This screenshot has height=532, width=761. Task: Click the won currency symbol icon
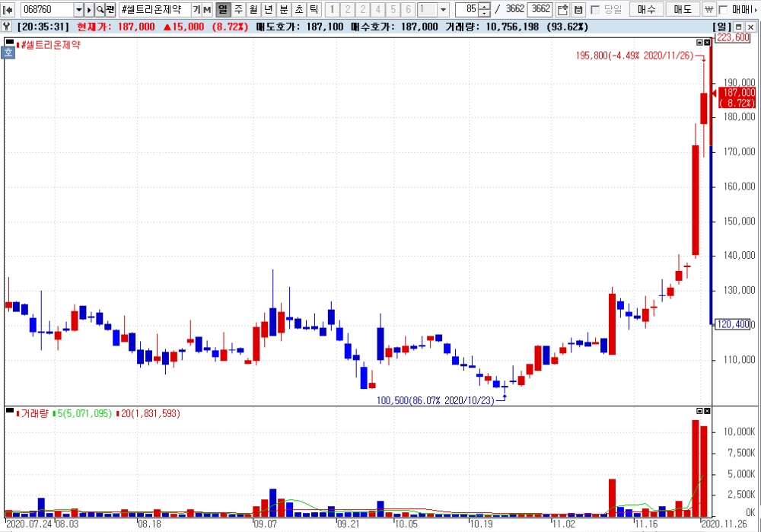[708, 9]
